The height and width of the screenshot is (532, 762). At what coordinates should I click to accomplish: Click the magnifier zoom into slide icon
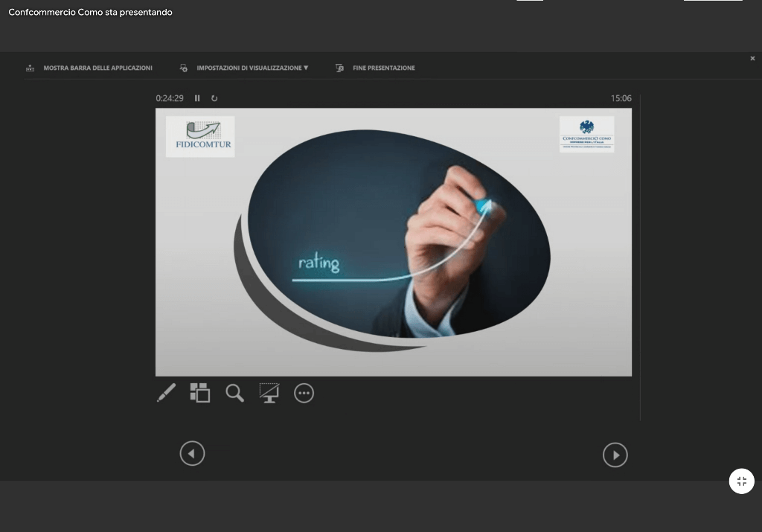(x=235, y=393)
